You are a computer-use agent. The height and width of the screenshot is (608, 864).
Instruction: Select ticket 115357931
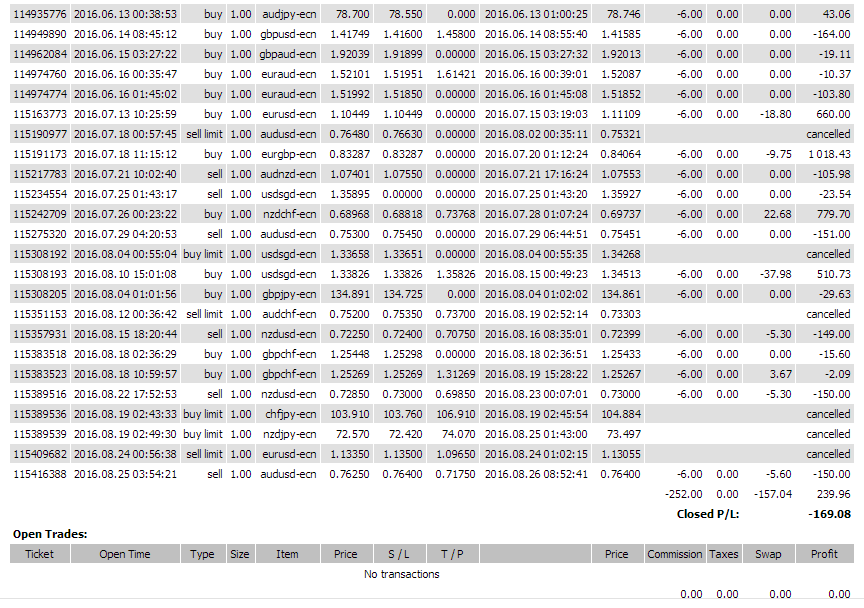point(40,335)
